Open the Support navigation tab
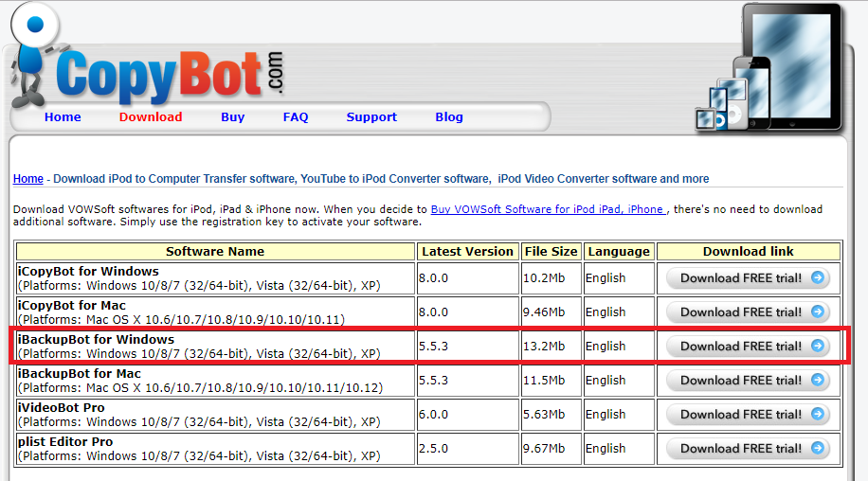Image resolution: width=868 pixels, height=481 pixels. click(371, 117)
